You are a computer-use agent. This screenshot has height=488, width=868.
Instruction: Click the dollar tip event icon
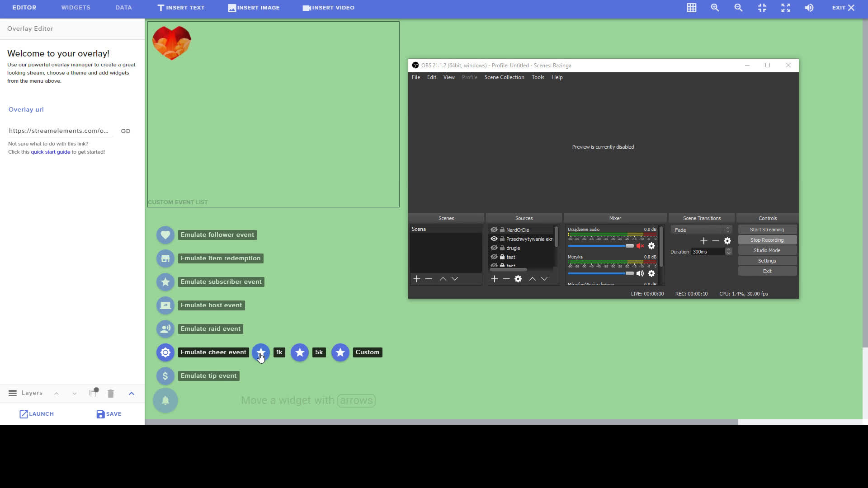[x=165, y=376]
